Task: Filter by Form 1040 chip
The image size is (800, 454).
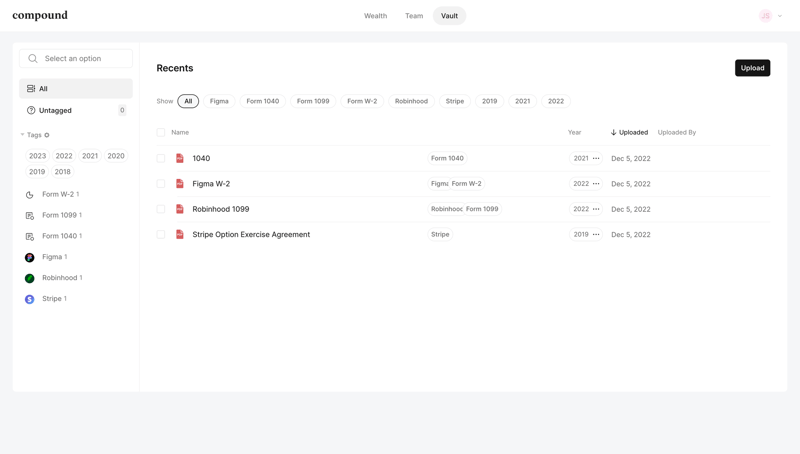Action: coord(263,101)
